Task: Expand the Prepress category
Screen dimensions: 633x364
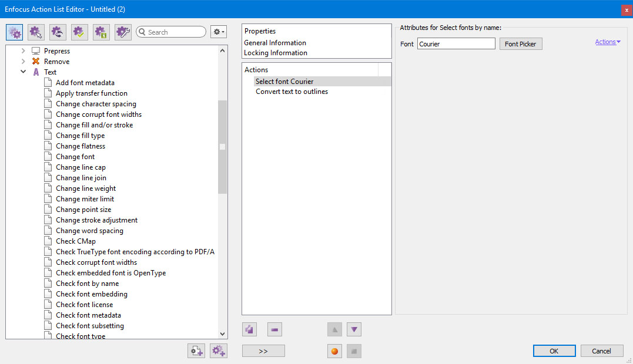Action: [x=23, y=51]
